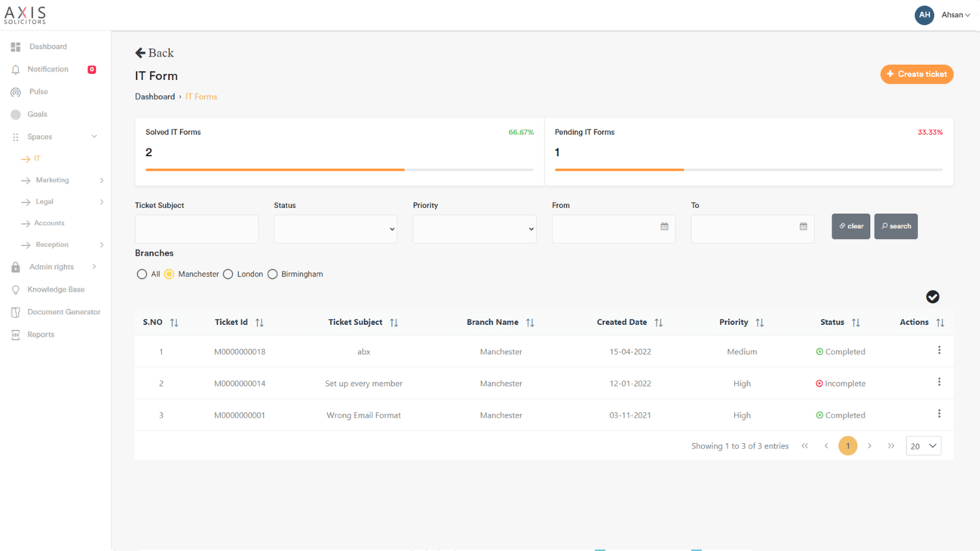The width and height of the screenshot is (980, 551).
Task: Expand the Admin rights chevron
Action: pos(94,267)
